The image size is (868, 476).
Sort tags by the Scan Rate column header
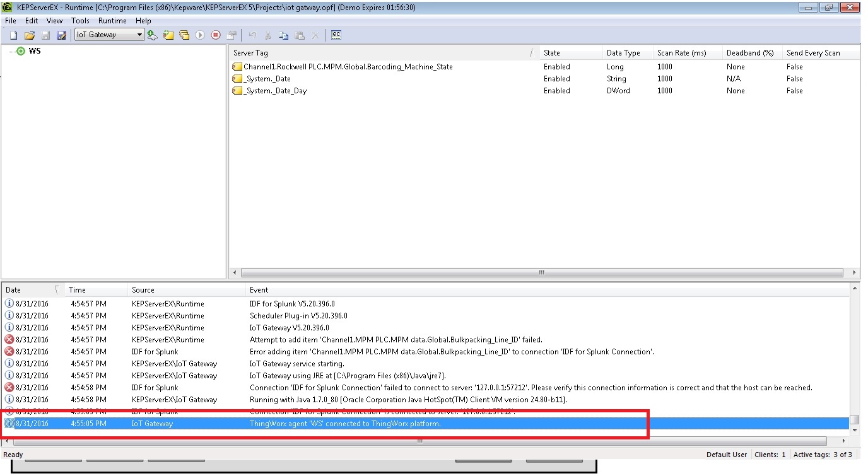[684, 53]
